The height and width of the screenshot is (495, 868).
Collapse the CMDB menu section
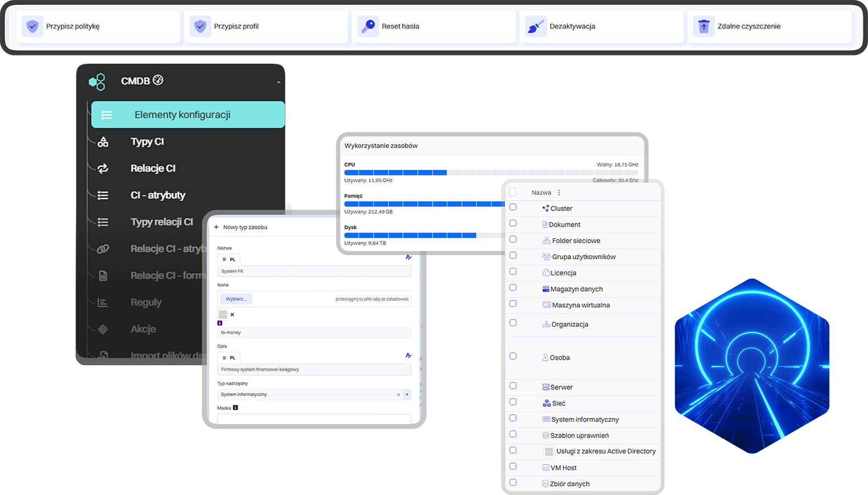pyautogui.click(x=279, y=82)
